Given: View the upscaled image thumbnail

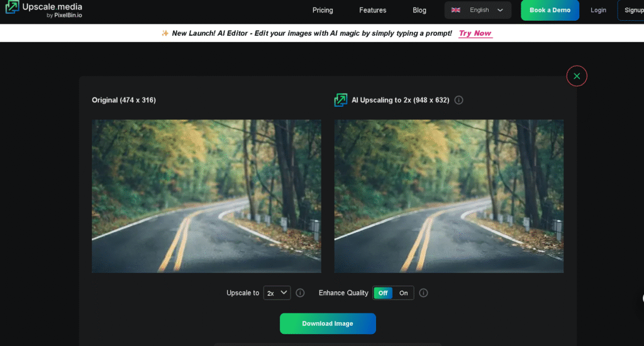Looking at the screenshot, I should point(449,196).
